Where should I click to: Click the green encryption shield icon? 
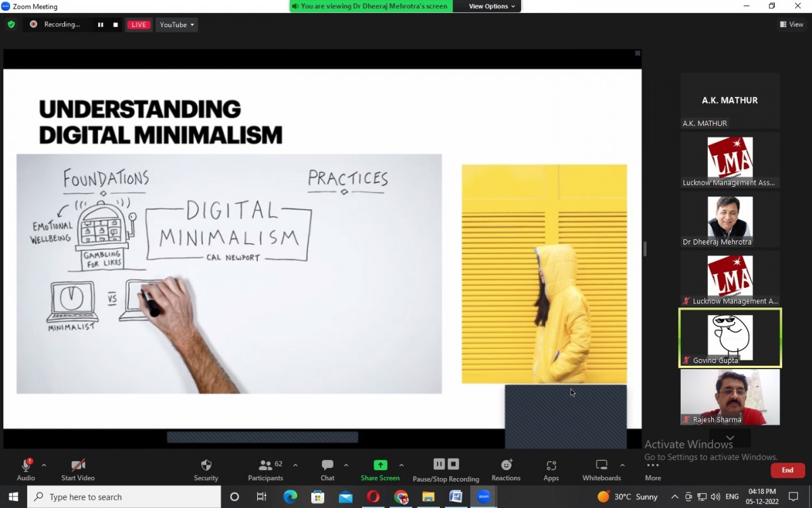click(11, 24)
